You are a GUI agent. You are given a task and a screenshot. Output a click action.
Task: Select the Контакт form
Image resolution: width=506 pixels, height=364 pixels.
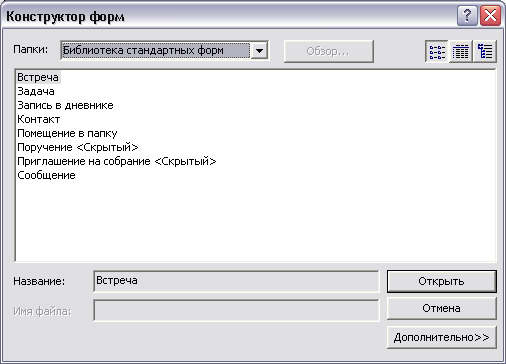point(39,119)
